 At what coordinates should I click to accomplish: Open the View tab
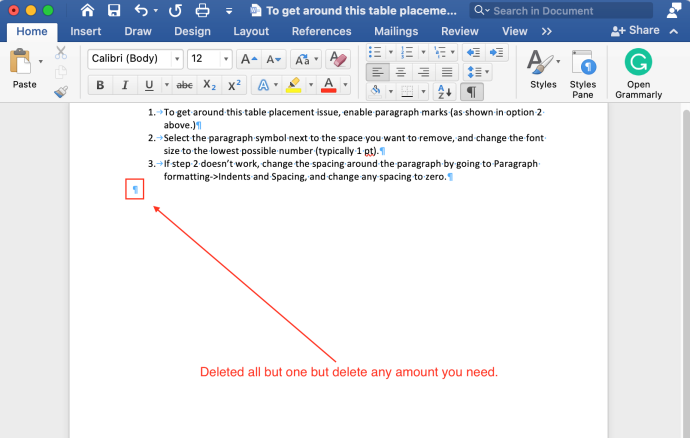click(x=514, y=31)
